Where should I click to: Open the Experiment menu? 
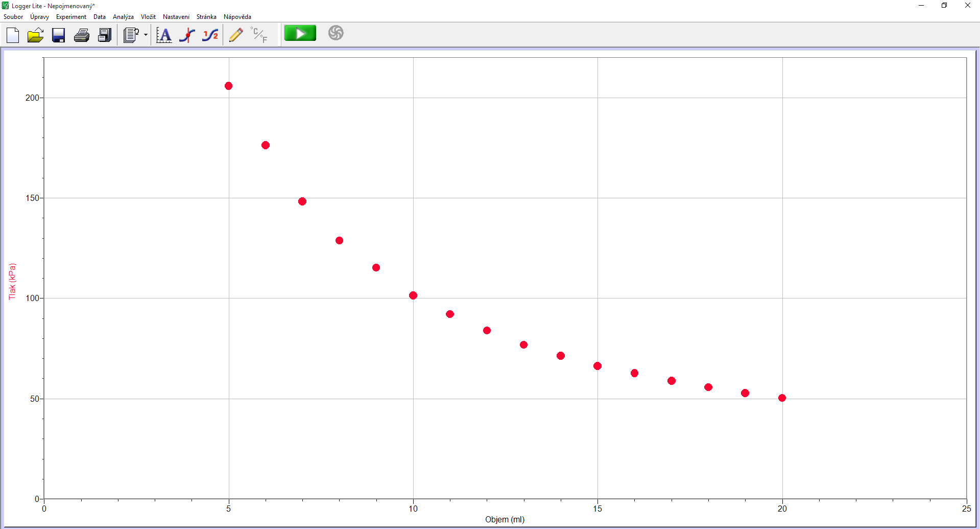coord(71,17)
